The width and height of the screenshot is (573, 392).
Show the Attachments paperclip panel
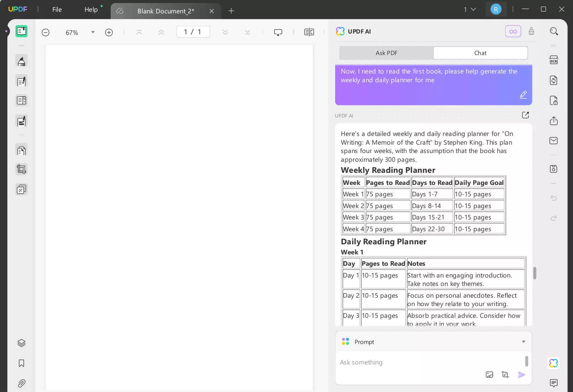point(21,383)
